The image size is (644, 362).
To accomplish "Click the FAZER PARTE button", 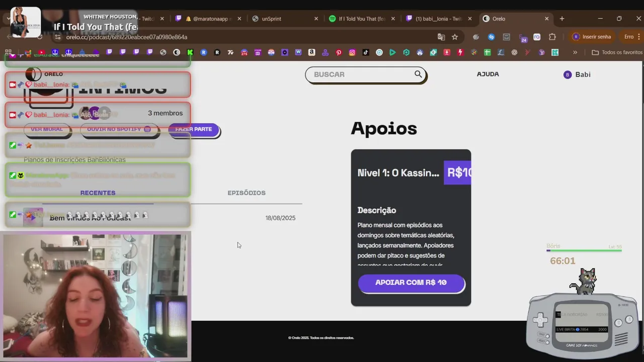I will pyautogui.click(x=194, y=129).
